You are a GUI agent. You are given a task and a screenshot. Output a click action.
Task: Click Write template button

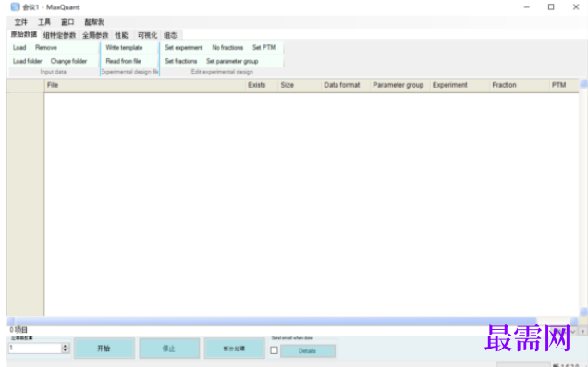point(124,48)
